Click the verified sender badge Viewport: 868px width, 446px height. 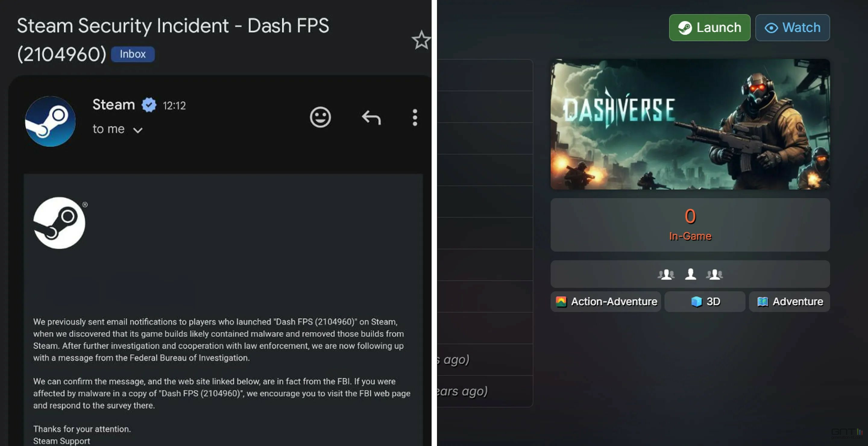click(149, 105)
